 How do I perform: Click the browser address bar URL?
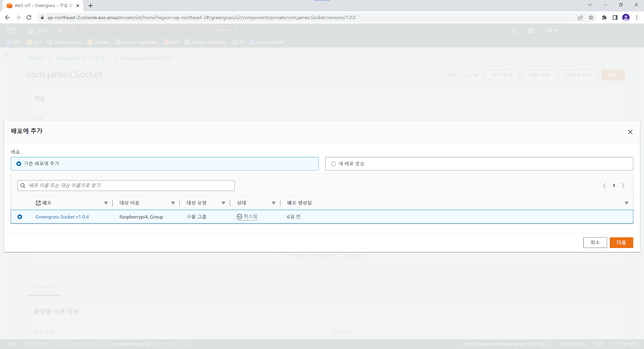[201, 17]
